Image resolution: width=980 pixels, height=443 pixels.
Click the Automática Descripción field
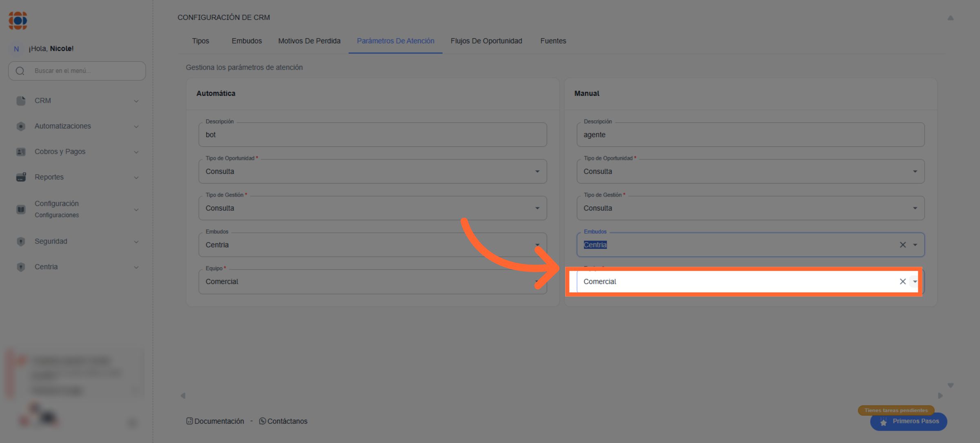(372, 135)
